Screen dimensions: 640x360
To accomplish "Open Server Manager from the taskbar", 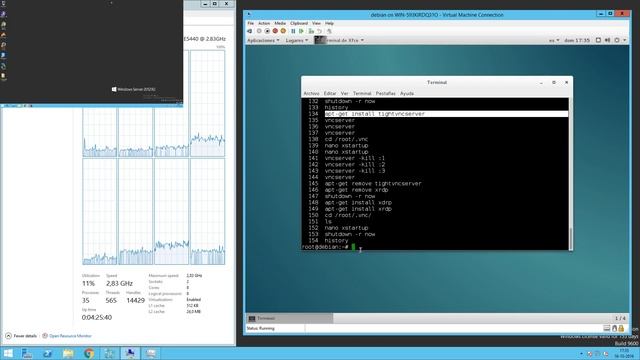I will pos(27,353).
